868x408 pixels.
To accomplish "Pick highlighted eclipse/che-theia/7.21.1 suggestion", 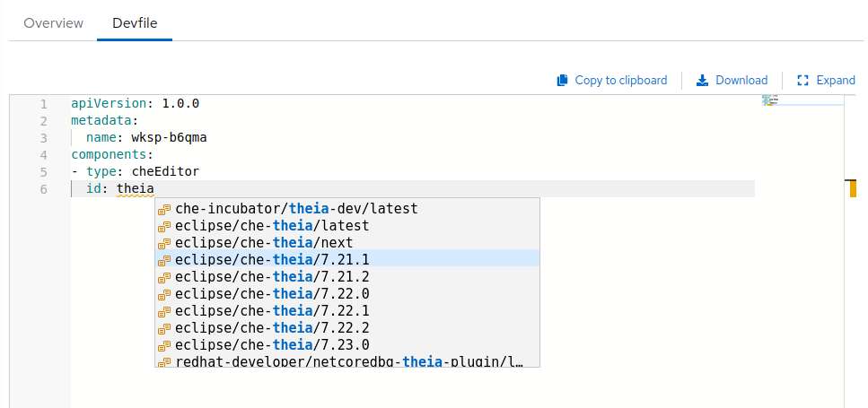I will 272,260.
